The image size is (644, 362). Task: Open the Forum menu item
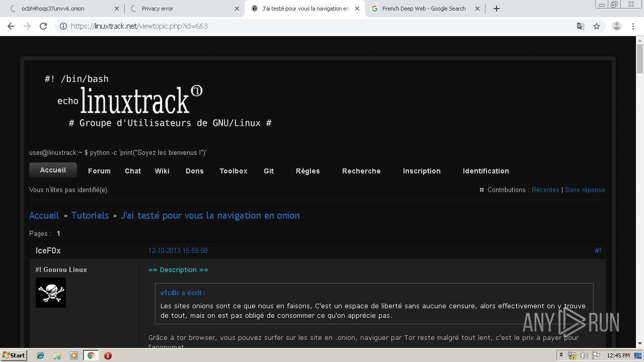coord(99,171)
